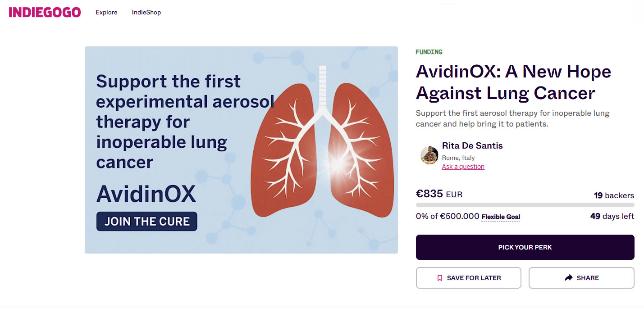644x313 pixels.
Task: Go to IndieShop
Action: 146,13
